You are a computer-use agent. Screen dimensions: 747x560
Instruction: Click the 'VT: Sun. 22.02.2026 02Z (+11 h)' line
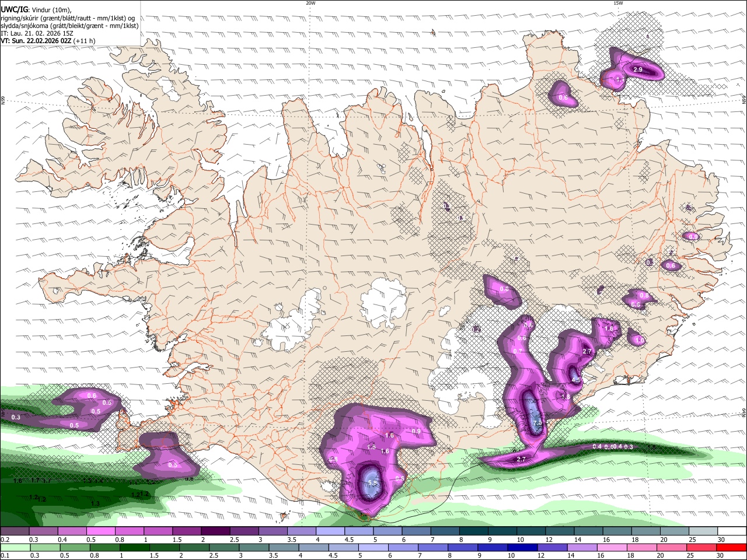pos(48,41)
